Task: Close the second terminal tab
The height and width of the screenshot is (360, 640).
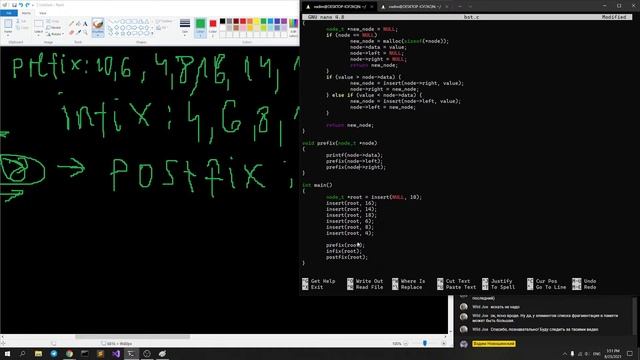Action: [x=447, y=7]
